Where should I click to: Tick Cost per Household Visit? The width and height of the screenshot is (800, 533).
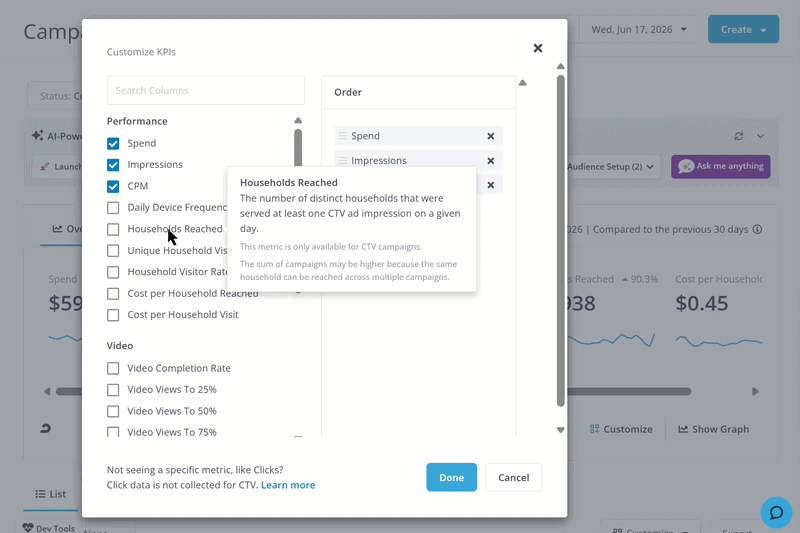pos(113,315)
